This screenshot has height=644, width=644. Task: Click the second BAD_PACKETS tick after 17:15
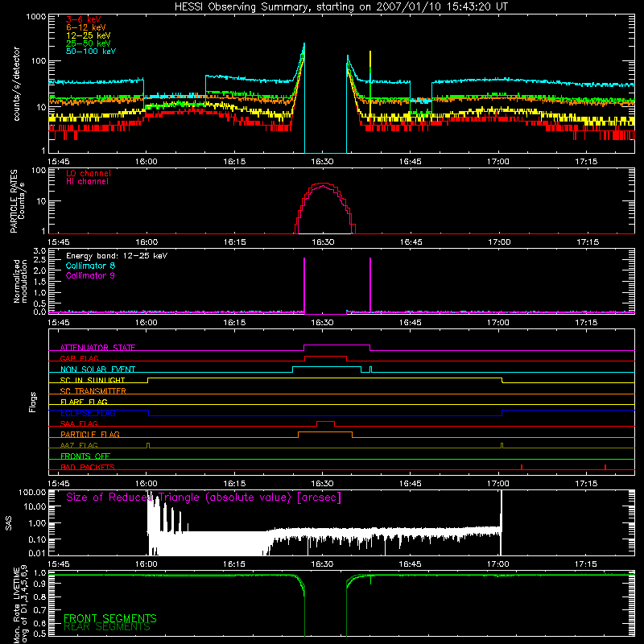point(605,467)
